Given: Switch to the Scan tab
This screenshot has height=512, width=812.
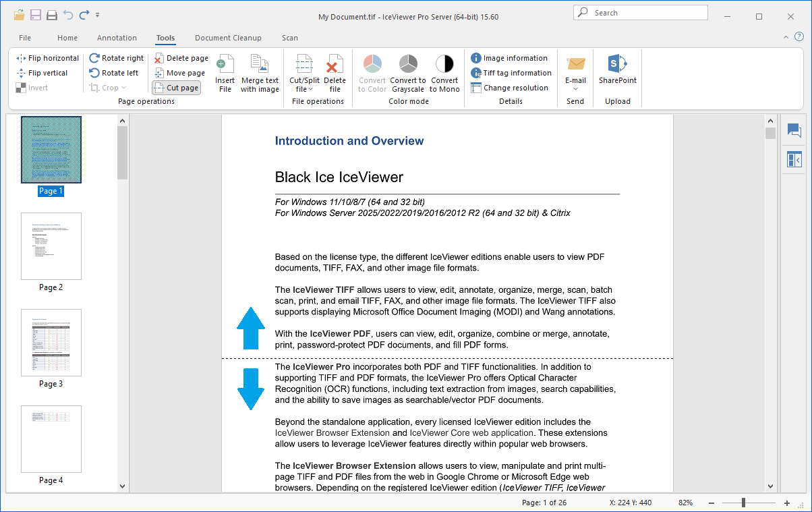Looking at the screenshot, I should [x=290, y=38].
